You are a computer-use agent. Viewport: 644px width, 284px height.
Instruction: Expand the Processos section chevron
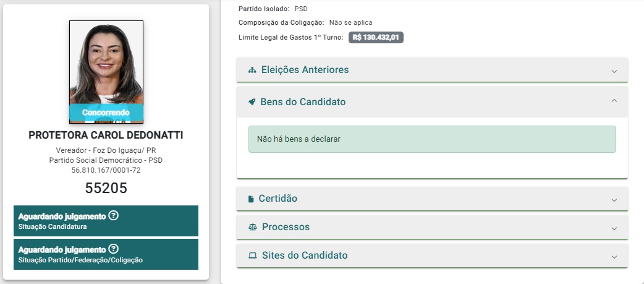[614, 228]
